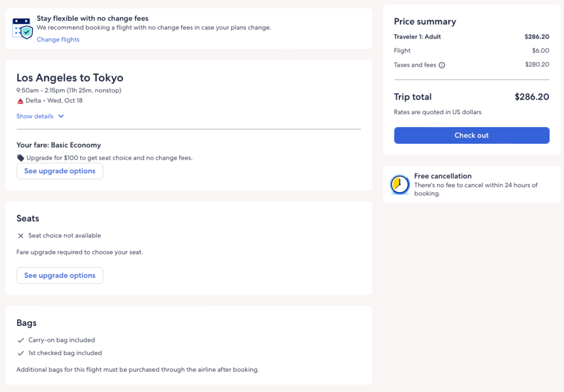Click the flexible booking calendar shield icon
The image size is (564, 392).
pyautogui.click(x=23, y=28)
